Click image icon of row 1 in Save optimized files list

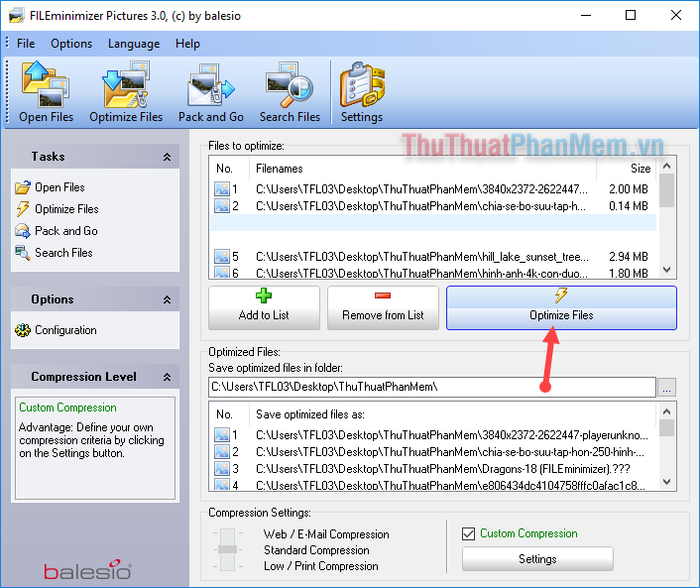pyautogui.click(x=221, y=434)
